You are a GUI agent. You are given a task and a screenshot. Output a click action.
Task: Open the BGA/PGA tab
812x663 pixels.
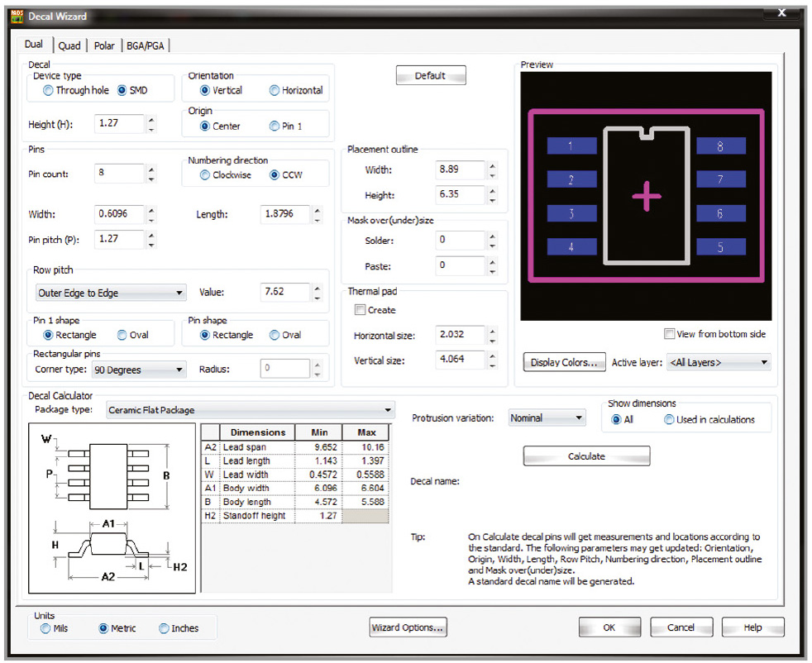[x=147, y=45]
